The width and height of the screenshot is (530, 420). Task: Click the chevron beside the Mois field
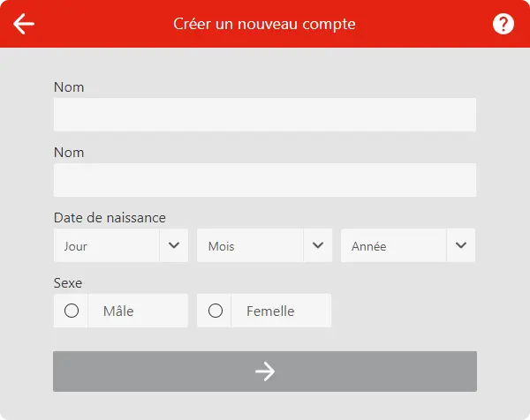pos(317,245)
